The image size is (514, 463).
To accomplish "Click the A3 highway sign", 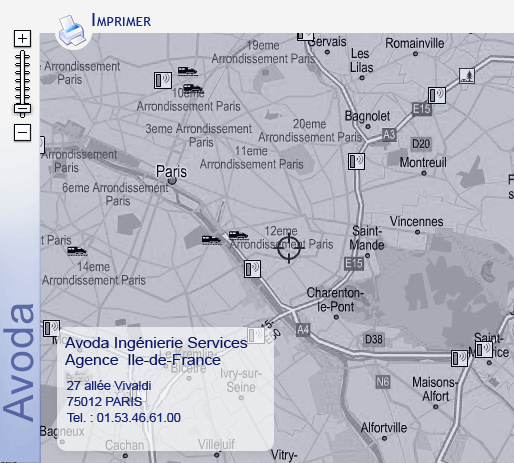I will [389, 134].
